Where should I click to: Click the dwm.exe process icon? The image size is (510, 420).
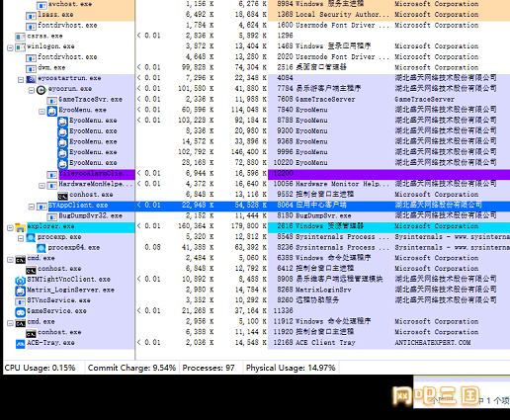[x=31, y=68]
